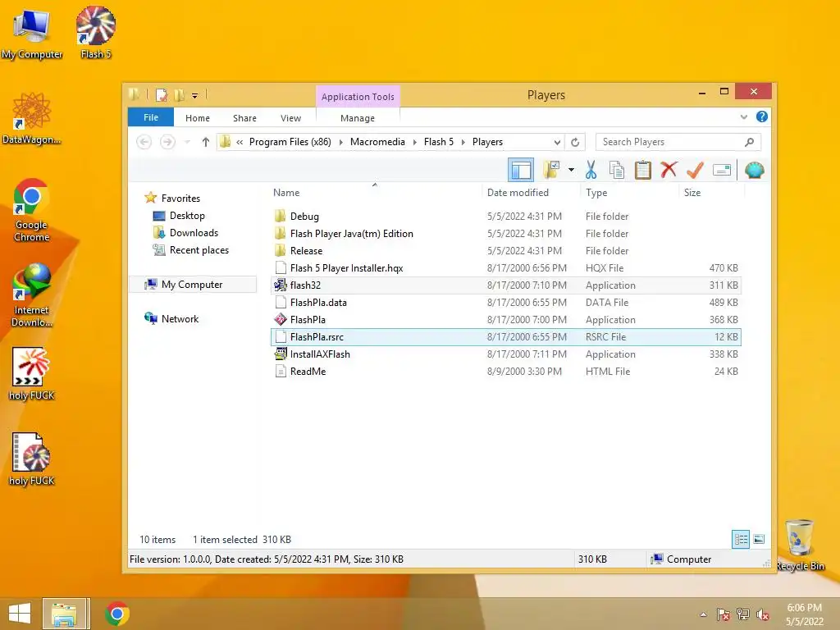Open Customize Quick Access Toolbar dropdown
Viewport: 840px width, 630px height.
coord(194,95)
